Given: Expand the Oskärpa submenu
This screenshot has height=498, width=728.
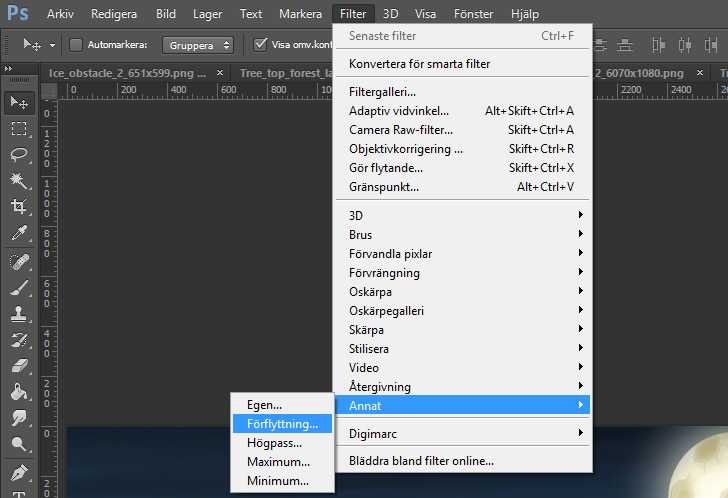Looking at the screenshot, I should 370,292.
